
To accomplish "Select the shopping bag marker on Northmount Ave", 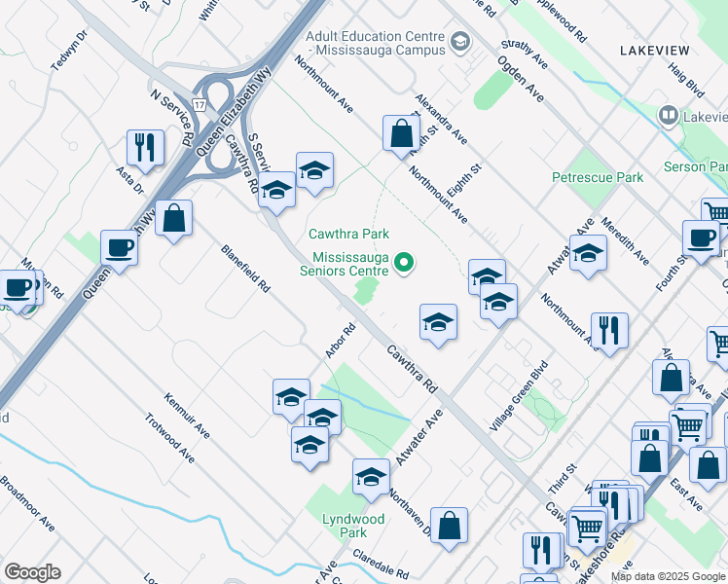I will [x=402, y=133].
